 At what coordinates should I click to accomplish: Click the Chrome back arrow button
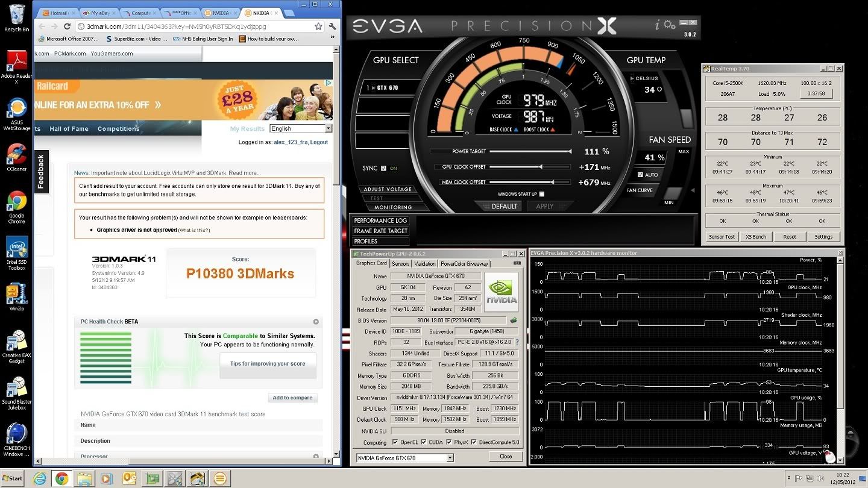41,27
